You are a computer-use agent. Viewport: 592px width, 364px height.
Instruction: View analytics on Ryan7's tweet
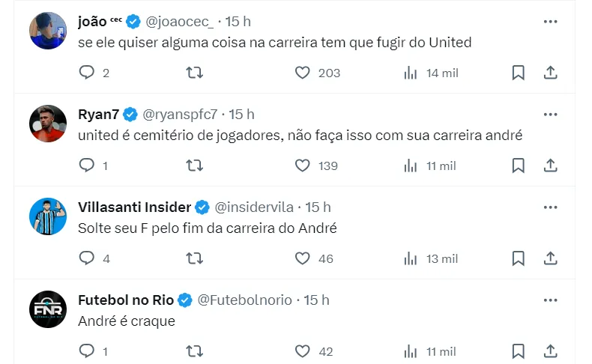click(411, 166)
